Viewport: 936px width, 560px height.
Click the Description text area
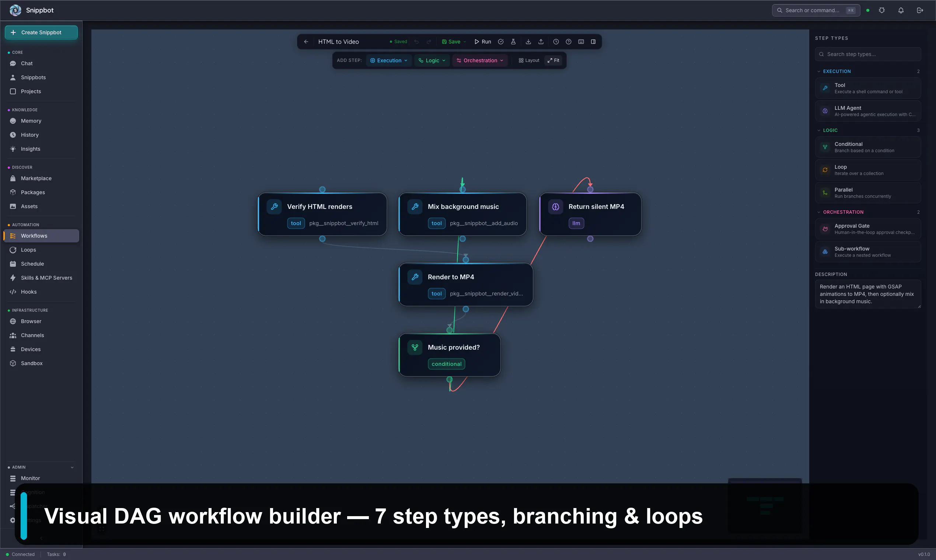[868, 294]
